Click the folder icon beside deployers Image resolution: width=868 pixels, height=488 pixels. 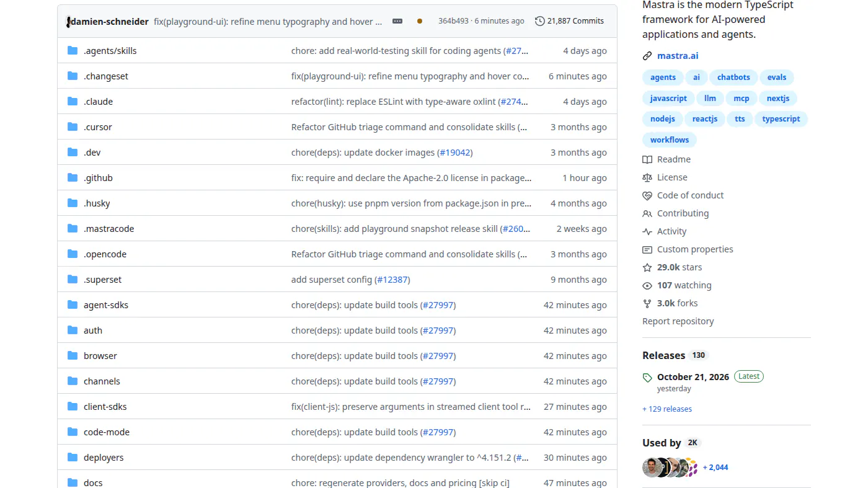(x=73, y=457)
